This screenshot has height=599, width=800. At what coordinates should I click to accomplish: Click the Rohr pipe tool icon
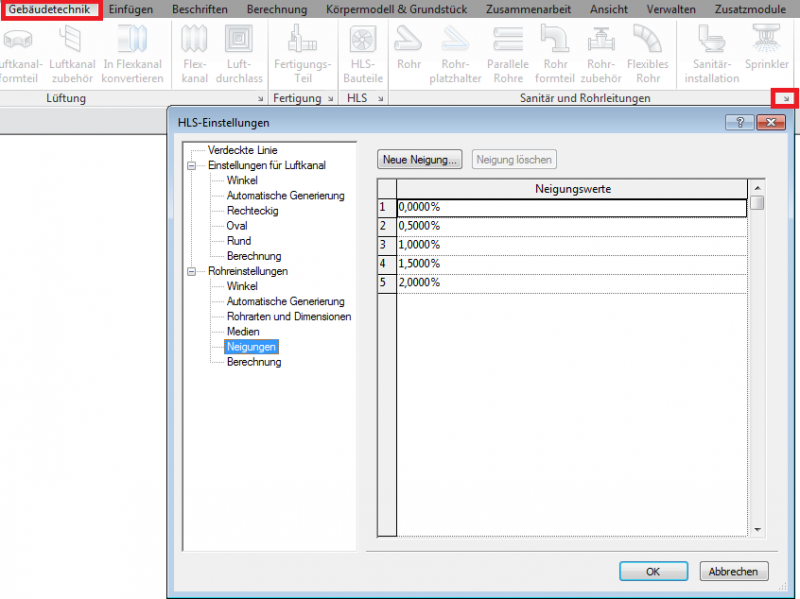408,40
